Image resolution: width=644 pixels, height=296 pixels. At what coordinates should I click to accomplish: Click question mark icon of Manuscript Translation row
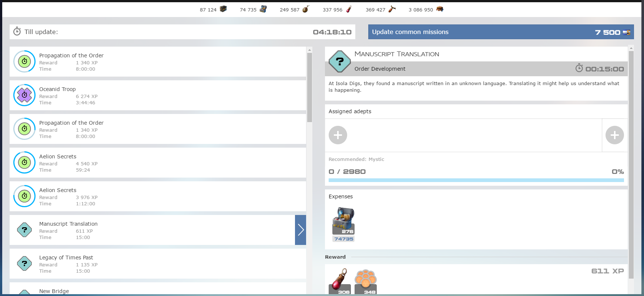pos(24,230)
